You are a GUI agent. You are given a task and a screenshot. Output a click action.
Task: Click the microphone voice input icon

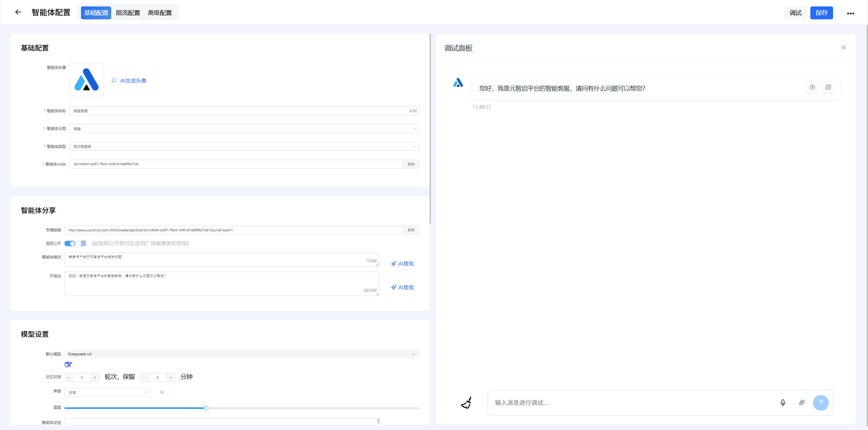[783, 403]
